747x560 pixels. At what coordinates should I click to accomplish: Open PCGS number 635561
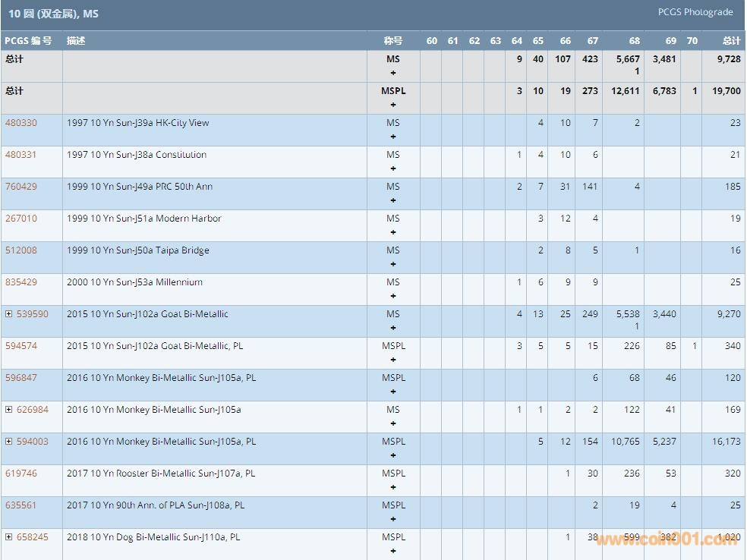pos(21,505)
